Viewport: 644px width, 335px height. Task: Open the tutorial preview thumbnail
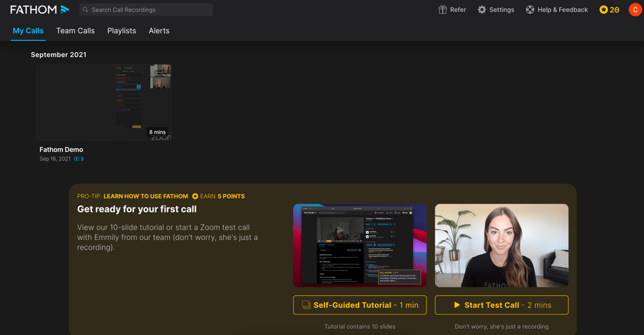tap(360, 246)
